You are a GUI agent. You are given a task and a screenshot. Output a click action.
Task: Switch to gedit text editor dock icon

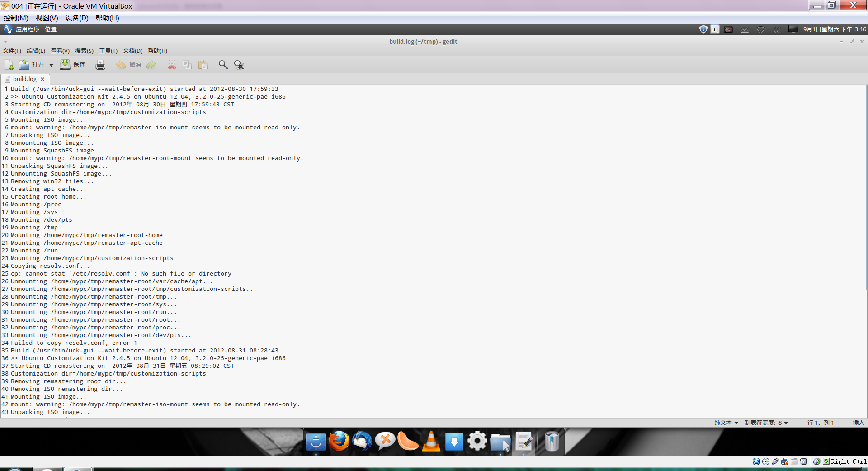click(524, 442)
